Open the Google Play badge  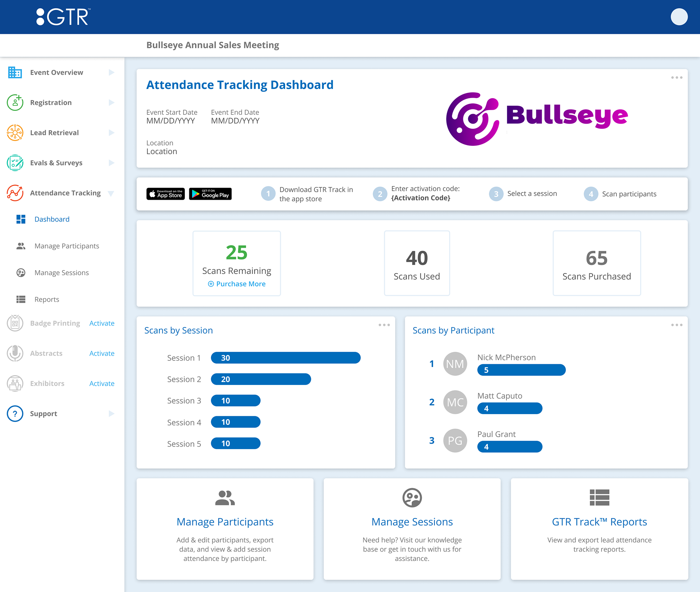210,194
